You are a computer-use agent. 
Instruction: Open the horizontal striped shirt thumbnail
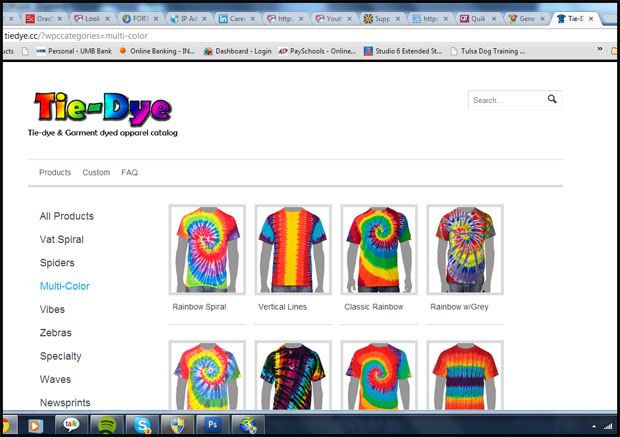[465, 375]
